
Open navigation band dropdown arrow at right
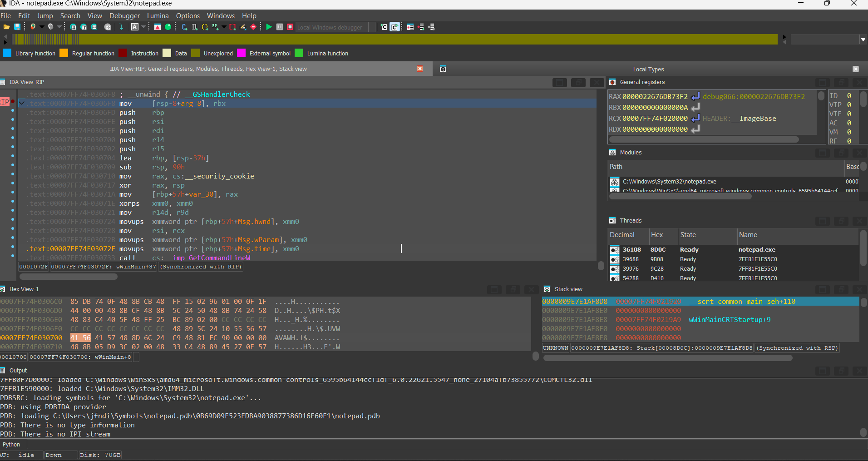(863, 40)
